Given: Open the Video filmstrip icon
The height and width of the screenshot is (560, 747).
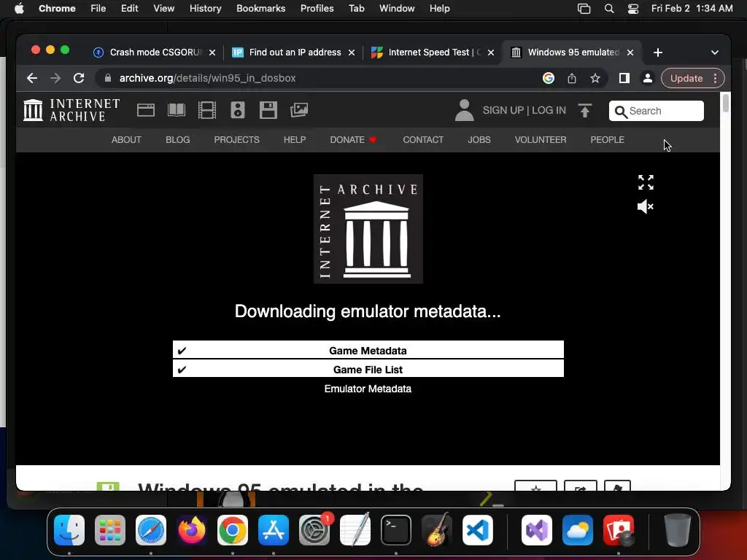Looking at the screenshot, I should (x=206, y=110).
